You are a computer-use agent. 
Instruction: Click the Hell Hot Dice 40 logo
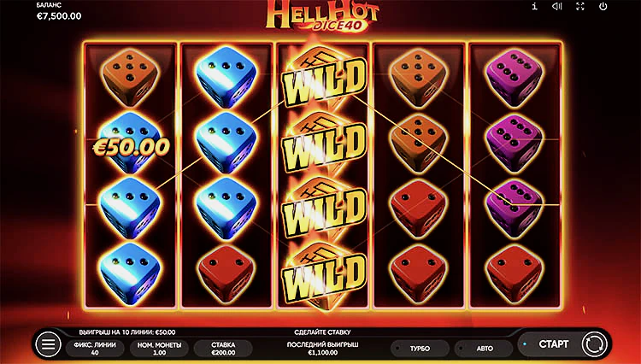[x=322, y=16]
